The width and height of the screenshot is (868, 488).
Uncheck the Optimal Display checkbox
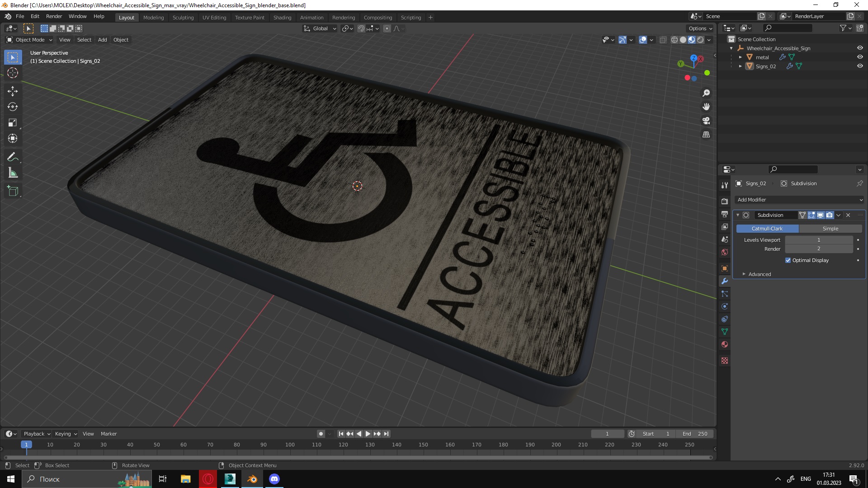click(x=788, y=260)
